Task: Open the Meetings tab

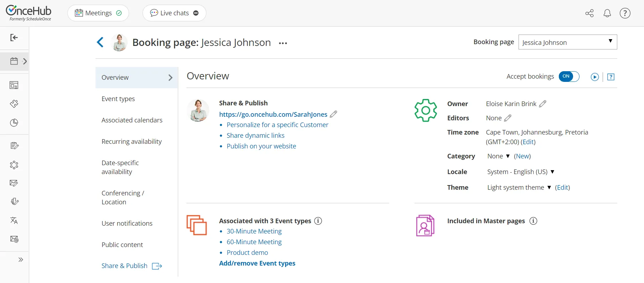Action: (x=98, y=13)
